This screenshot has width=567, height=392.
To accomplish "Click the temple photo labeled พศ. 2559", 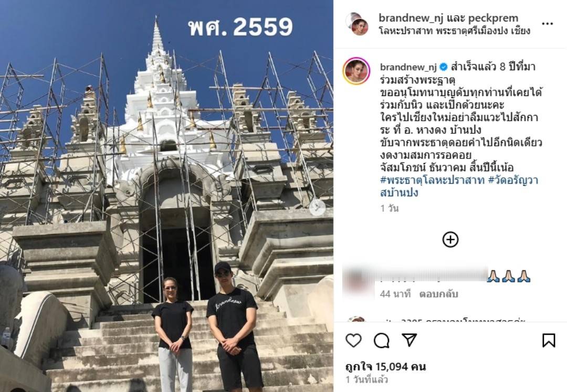I will (x=166, y=196).
